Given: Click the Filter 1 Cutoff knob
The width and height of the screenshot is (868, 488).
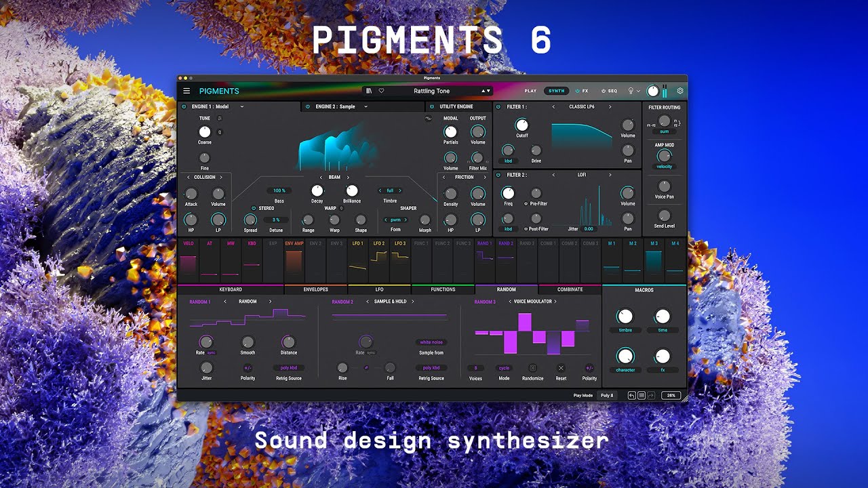Looking at the screenshot, I should [x=521, y=125].
